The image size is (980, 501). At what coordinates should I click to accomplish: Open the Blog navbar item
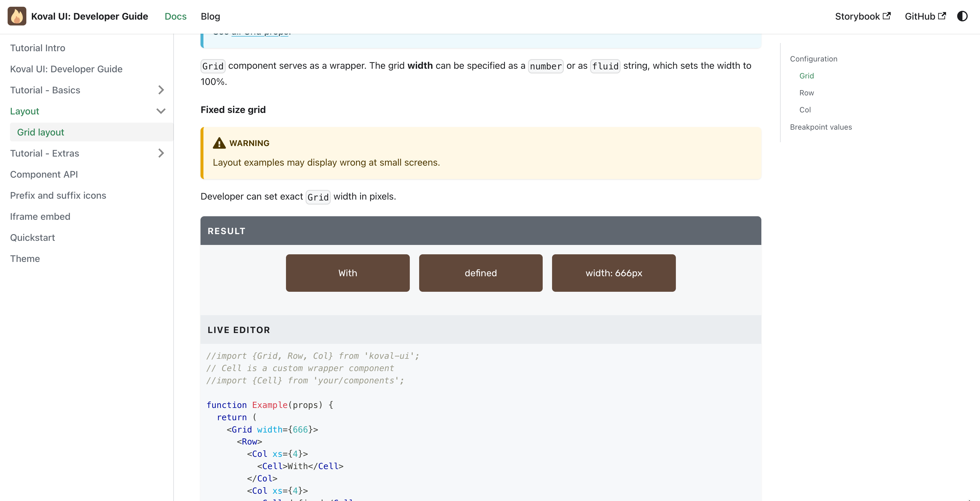pyautogui.click(x=210, y=16)
